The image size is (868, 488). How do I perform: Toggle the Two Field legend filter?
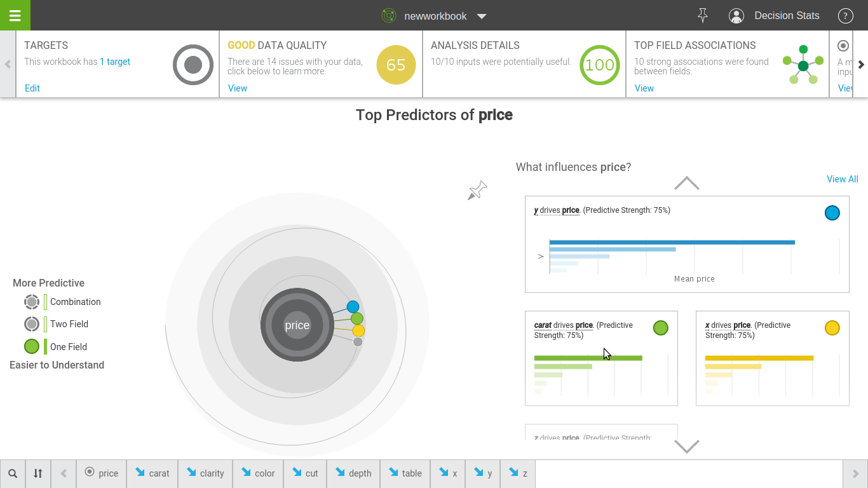pyautogui.click(x=32, y=324)
